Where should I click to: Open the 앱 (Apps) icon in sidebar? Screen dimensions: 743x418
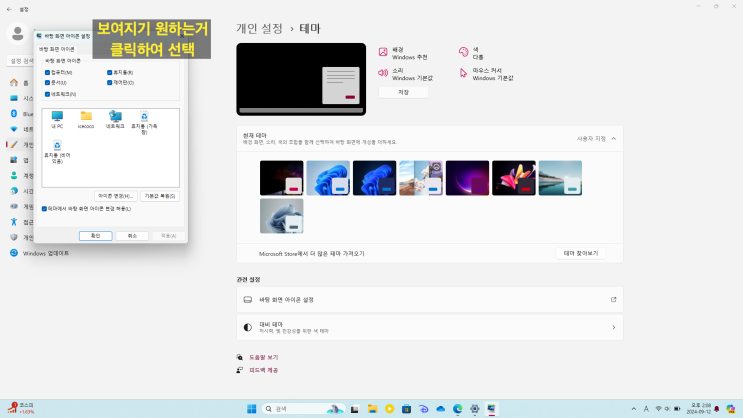tap(14, 160)
